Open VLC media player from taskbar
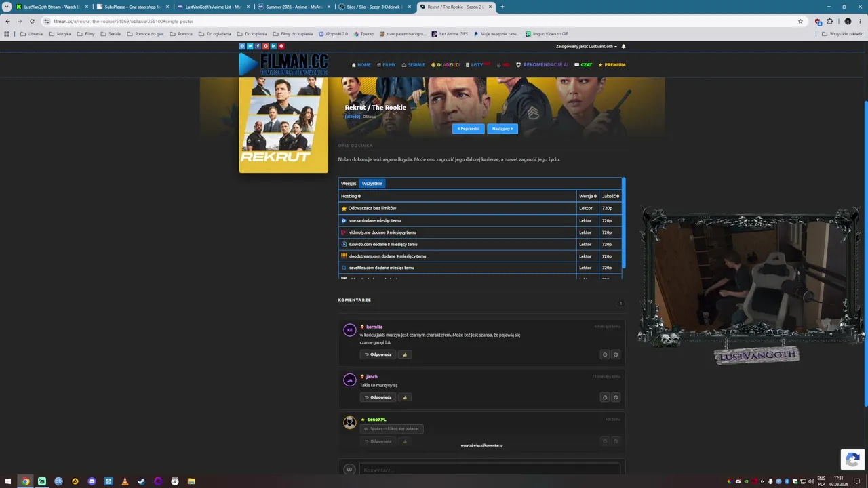The image size is (868, 488). pyautogui.click(x=125, y=481)
